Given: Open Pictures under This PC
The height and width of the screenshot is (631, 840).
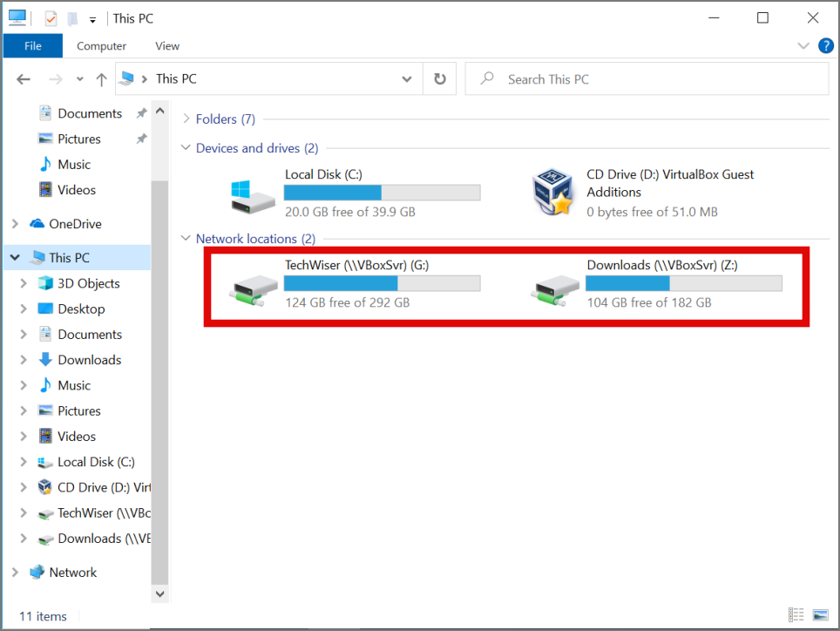Looking at the screenshot, I should point(70,410).
